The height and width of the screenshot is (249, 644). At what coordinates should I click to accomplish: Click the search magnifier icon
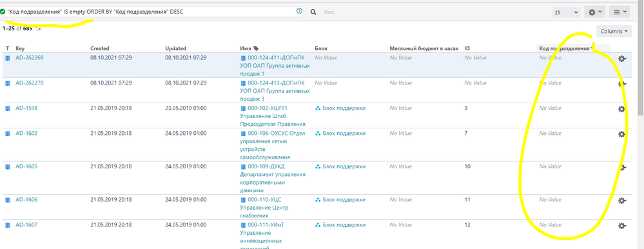click(313, 12)
